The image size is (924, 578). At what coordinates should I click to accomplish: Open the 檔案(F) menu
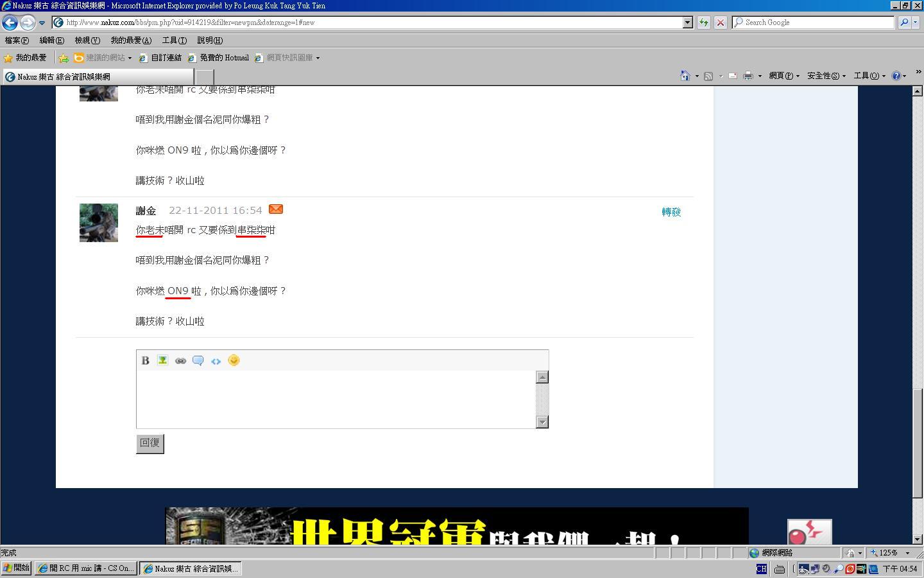[x=17, y=40]
